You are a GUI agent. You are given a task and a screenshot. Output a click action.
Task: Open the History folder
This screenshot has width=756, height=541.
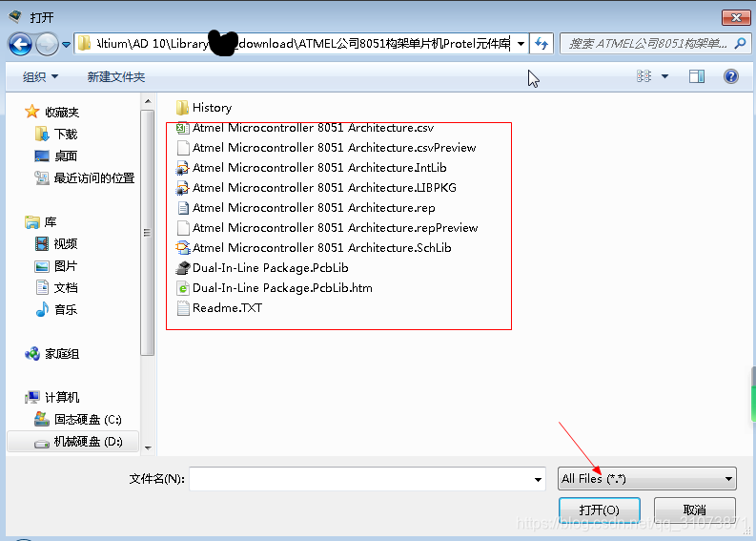coord(211,108)
